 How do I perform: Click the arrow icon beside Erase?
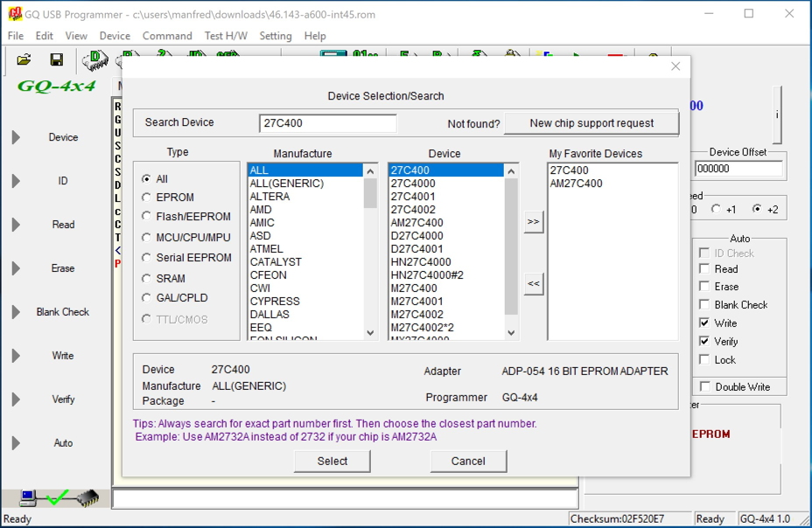tap(16, 268)
